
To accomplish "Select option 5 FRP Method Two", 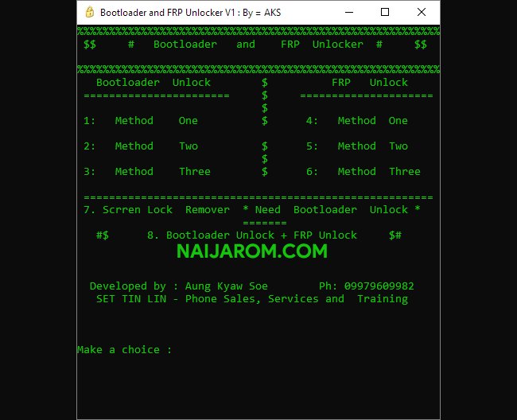I will click(x=357, y=146).
